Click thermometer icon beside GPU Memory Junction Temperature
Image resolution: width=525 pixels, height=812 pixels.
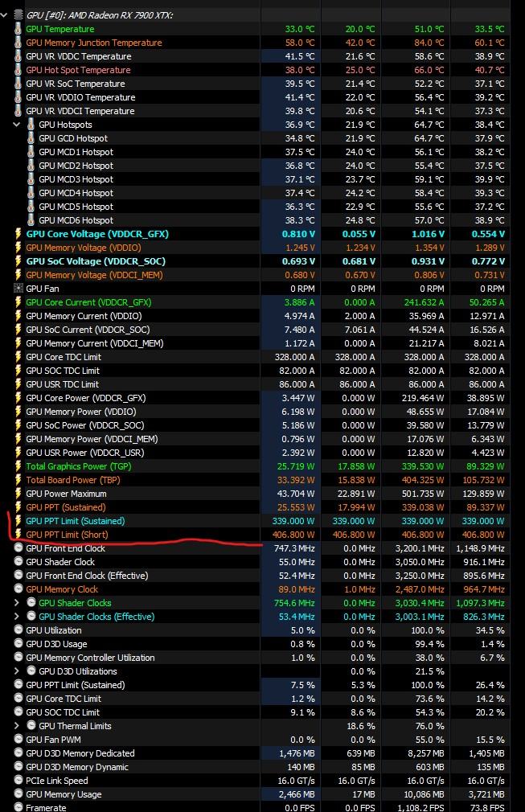18,43
